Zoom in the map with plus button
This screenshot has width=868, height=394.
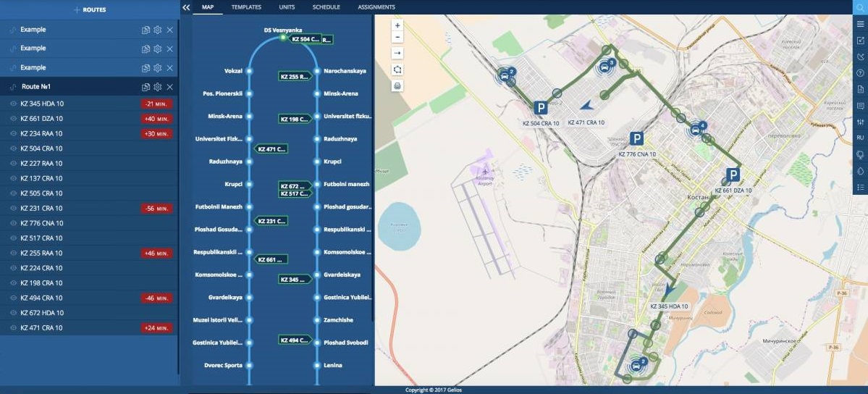coord(397,25)
